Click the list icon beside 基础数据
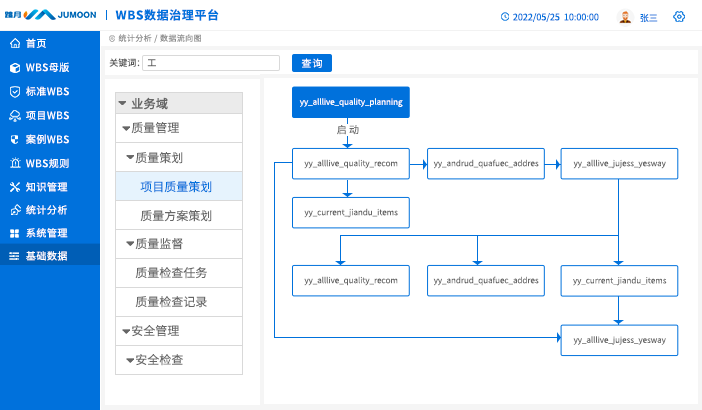Screen dimensions: 702x410 coord(14,256)
